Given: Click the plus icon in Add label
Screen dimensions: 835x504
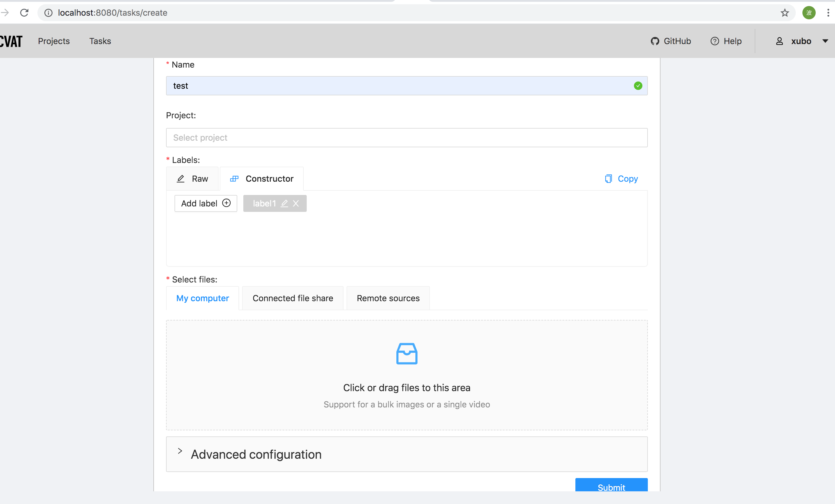Looking at the screenshot, I should point(226,203).
